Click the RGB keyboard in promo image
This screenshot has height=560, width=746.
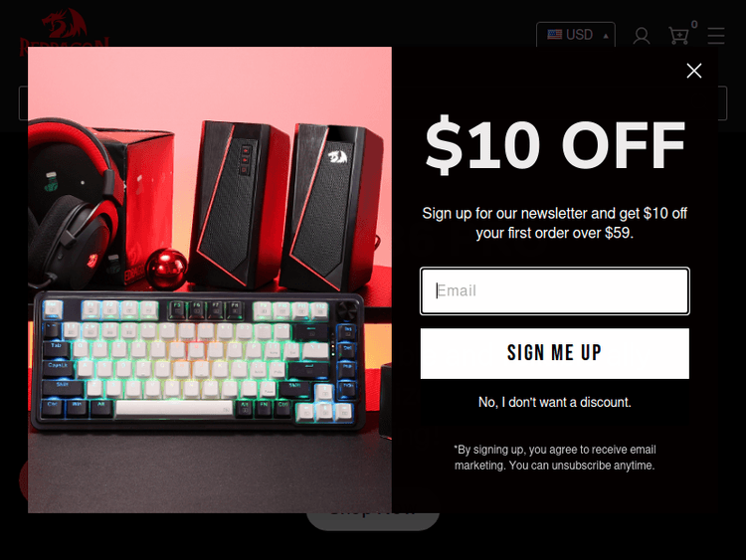pos(198,361)
